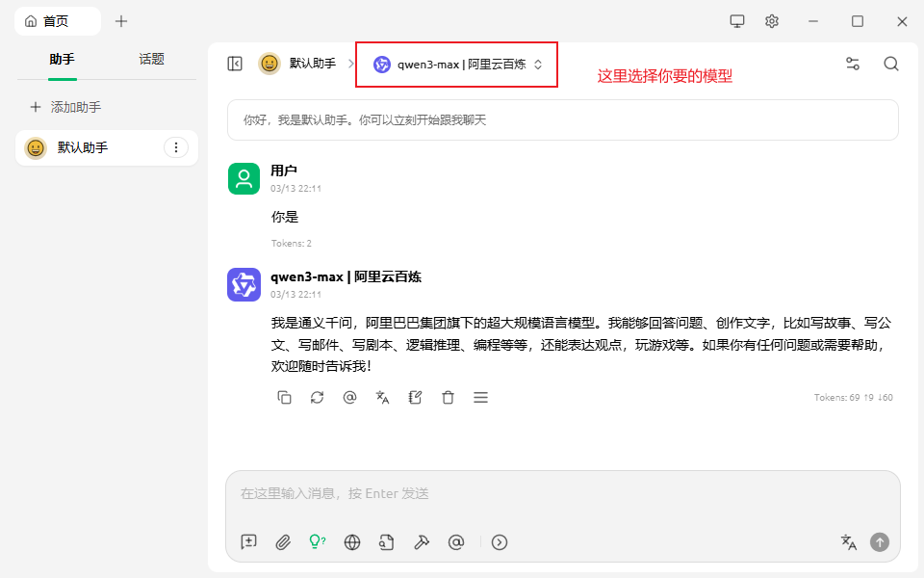
Task: Open the chat settings sliders icon
Action: (852, 64)
